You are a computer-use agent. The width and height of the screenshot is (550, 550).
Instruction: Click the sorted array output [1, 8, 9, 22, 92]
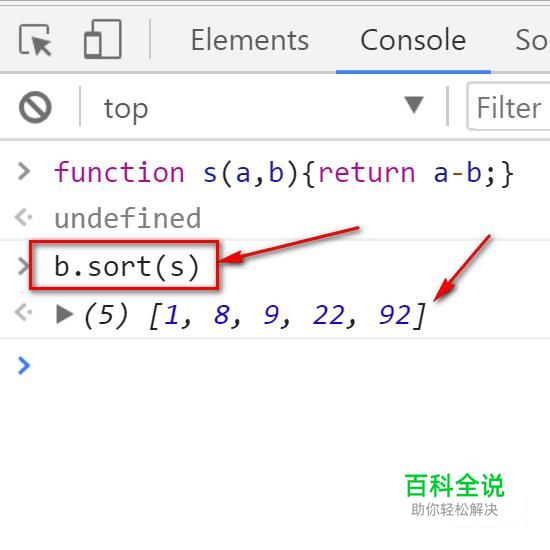tap(253, 315)
